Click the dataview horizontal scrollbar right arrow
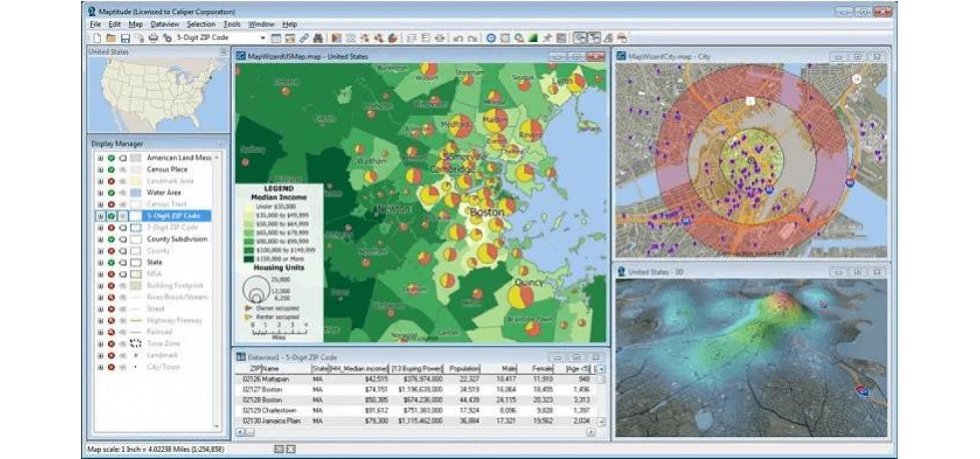Screen dimensions: 980x459 [x=590, y=432]
